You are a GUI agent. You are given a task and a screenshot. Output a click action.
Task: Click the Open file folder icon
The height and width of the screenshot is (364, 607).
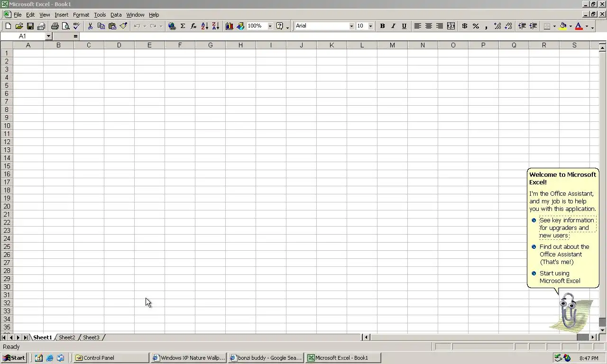coord(19,26)
